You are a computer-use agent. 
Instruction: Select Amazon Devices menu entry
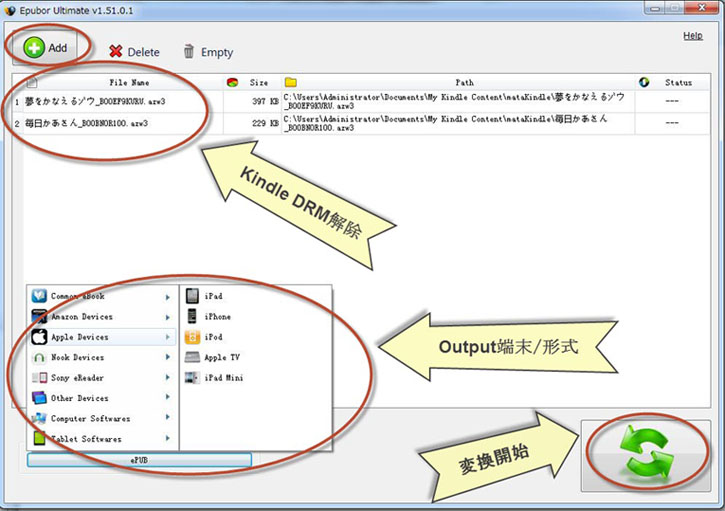click(103, 317)
